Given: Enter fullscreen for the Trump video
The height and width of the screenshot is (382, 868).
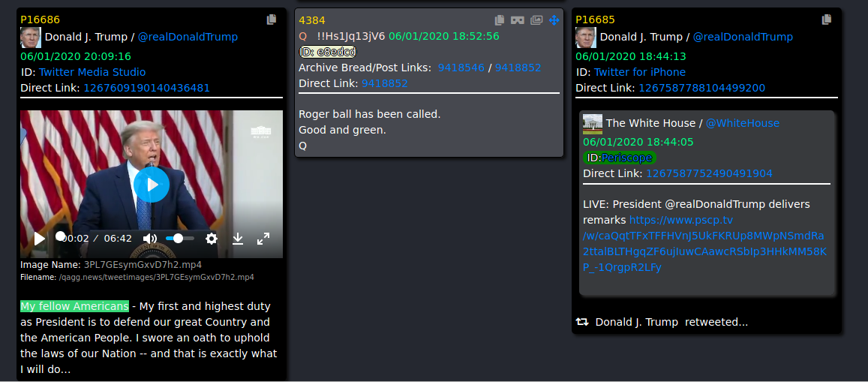Looking at the screenshot, I should coord(263,239).
